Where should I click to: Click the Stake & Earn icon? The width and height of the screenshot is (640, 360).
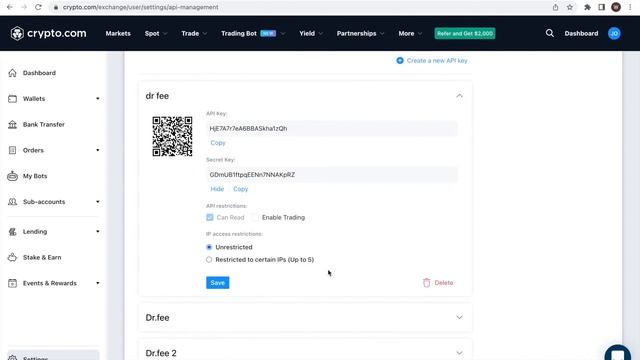tap(13, 257)
